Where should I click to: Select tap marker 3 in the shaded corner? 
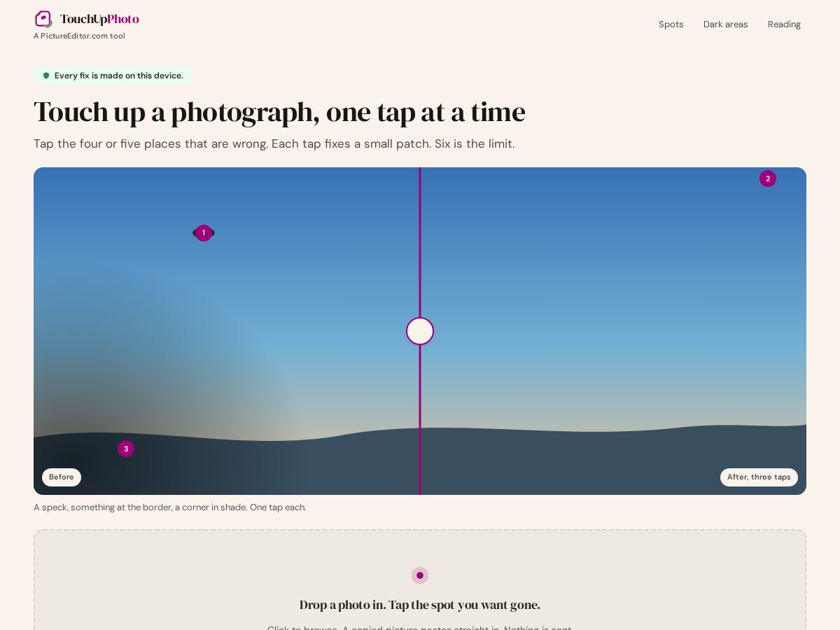[126, 449]
